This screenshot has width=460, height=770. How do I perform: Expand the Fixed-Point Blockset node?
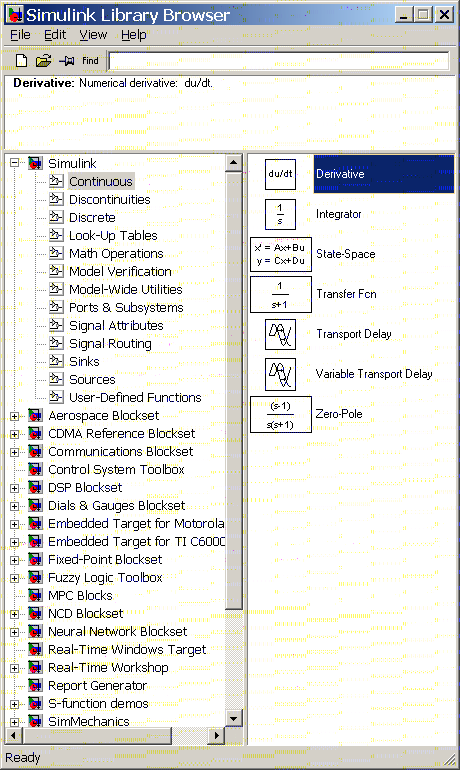15,560
